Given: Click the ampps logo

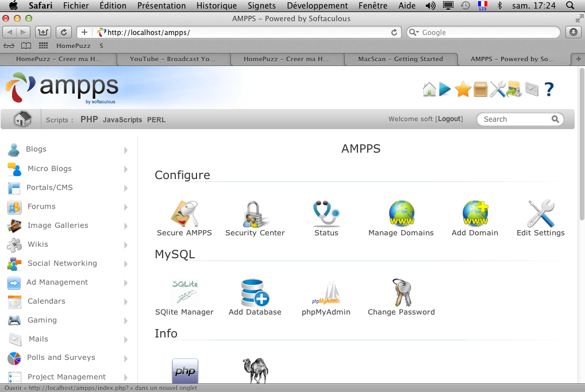Looking at the screenshot, I should (61, 88).
